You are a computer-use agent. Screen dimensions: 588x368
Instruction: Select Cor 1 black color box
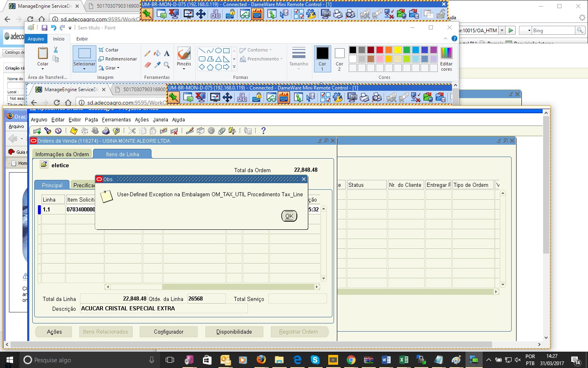coord(322,59)
